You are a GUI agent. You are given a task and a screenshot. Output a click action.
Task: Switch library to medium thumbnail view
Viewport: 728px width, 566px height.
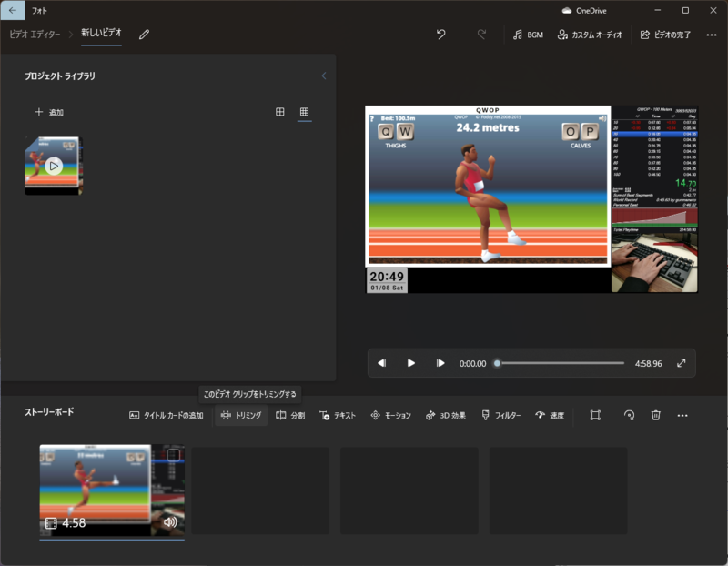[280, 112]
